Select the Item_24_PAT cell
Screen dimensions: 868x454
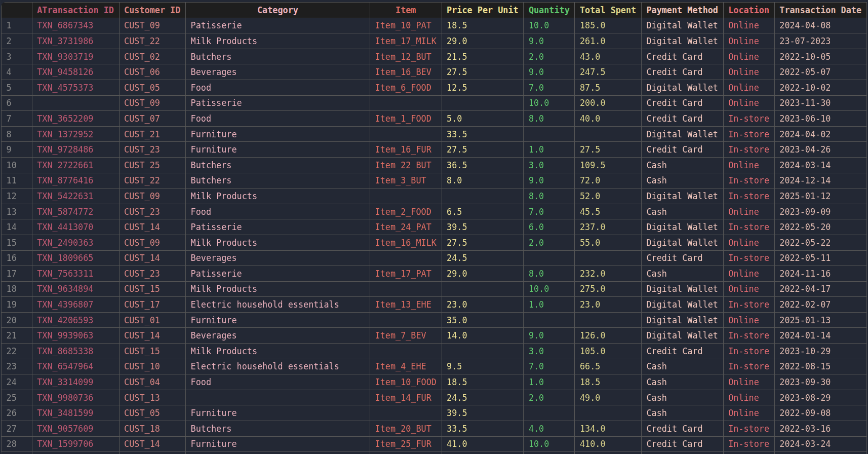click(406, 227)
